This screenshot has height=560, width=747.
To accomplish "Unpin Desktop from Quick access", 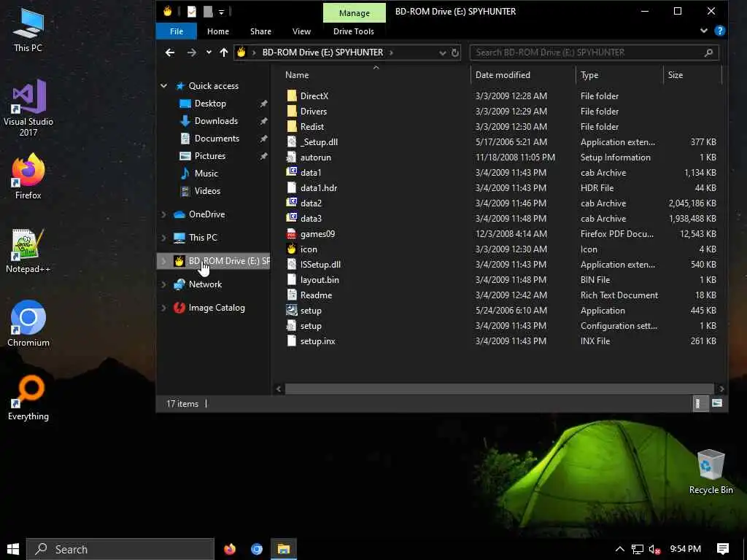I will click(263, 104).
